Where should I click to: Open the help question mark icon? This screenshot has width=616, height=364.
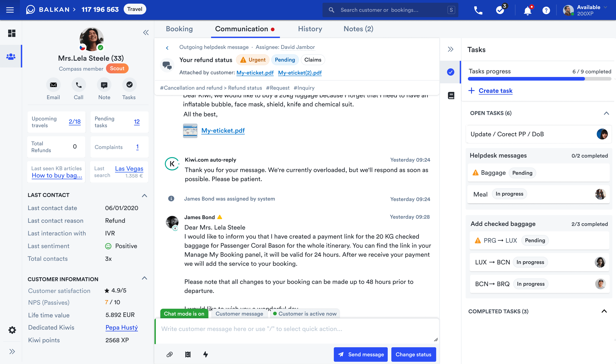[546, 10]
